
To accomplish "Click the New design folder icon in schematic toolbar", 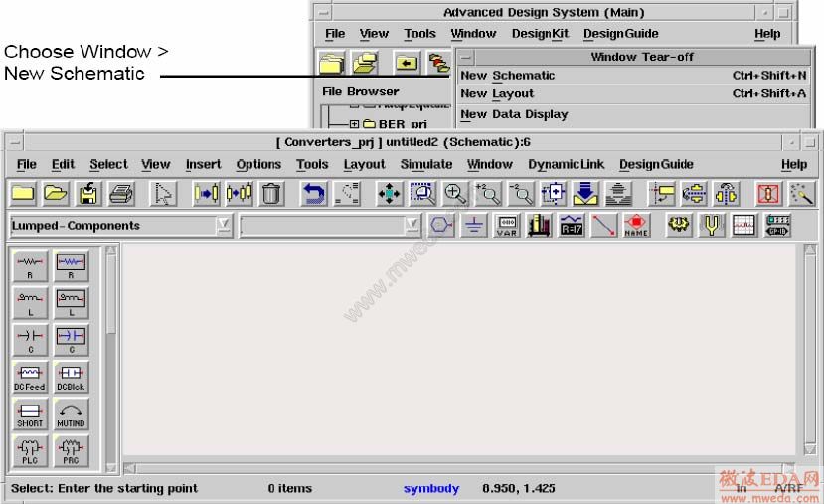I will click(x=23, y=194).
